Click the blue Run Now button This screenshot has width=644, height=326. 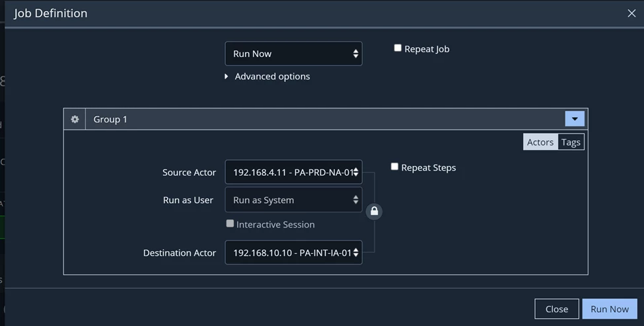point(610,309)
